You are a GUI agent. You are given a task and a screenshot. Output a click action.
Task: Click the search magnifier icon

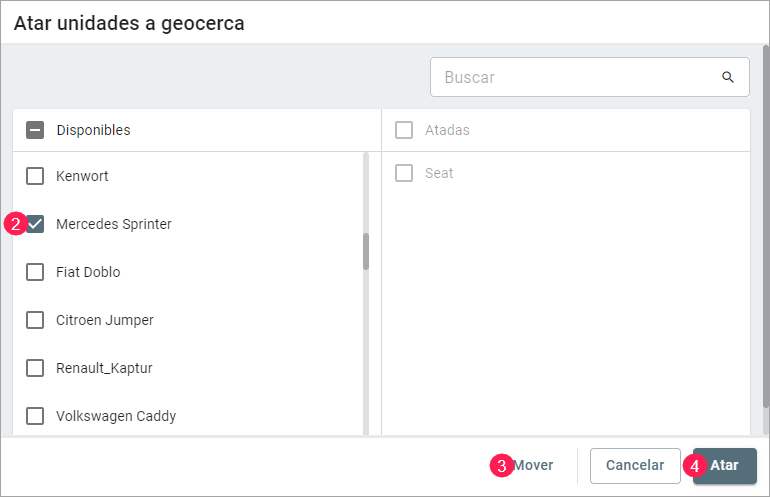coord(727,77)
